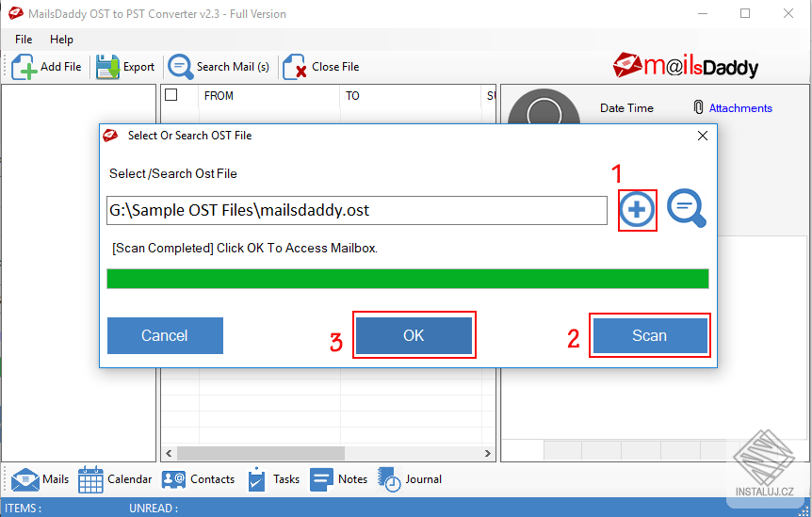The image size is (812, 517).
Task: Click the Scan button
Action: point(650,335)
